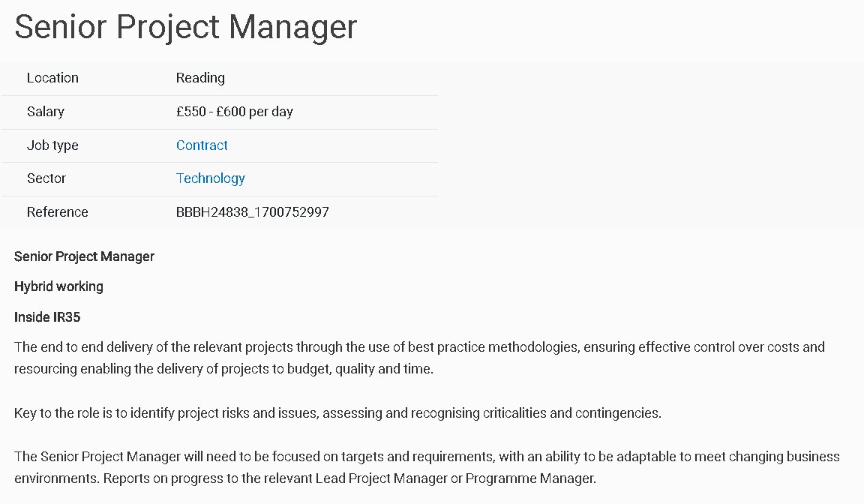Follow the Technology sector link

coord(211,178)
